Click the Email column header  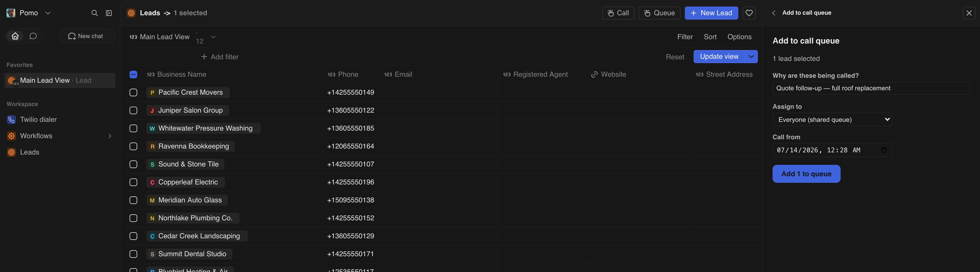398,75
